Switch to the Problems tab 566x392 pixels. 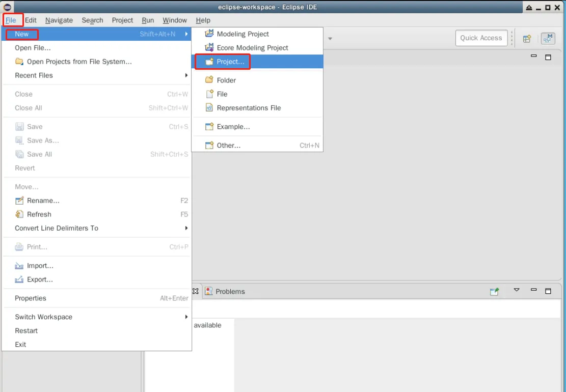coord(225,291)
